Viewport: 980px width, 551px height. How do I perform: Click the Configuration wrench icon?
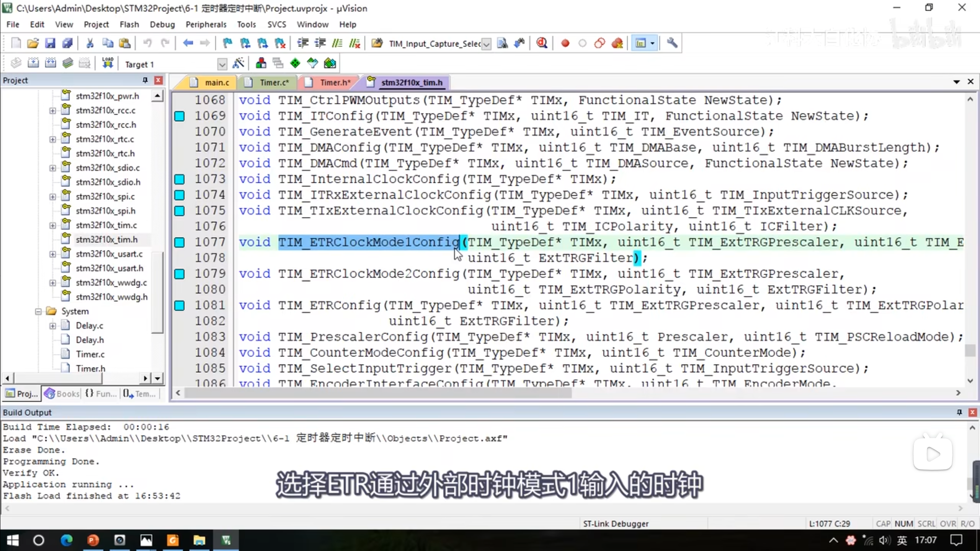click(672, 43)
